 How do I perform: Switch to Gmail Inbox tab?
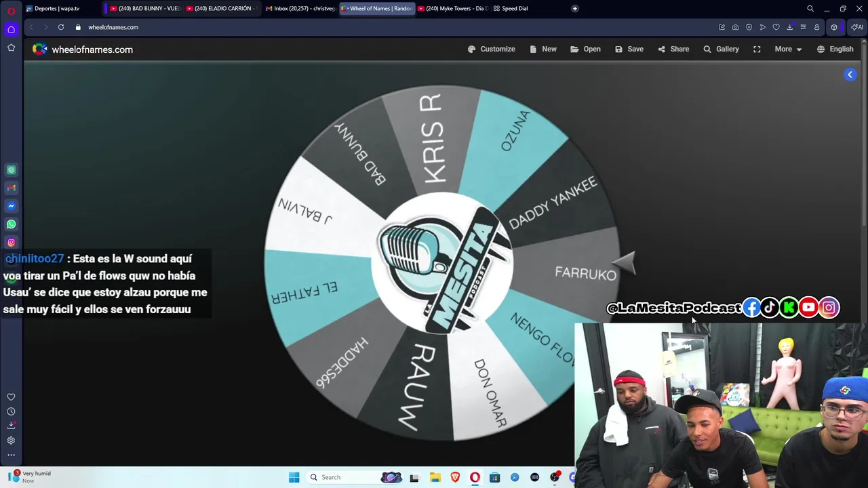(x=300, y=9)
